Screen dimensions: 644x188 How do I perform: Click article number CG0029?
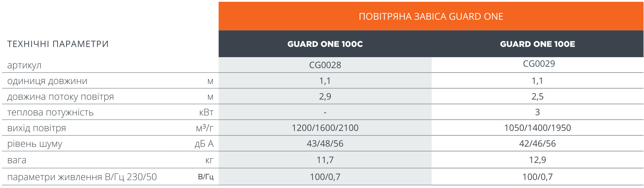pos(539,64)
